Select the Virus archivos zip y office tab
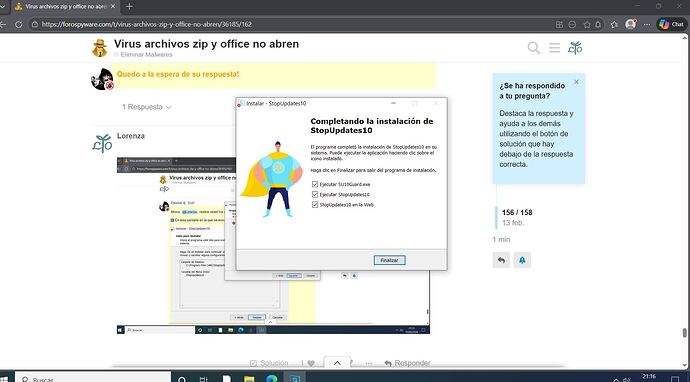The image size is (690, 382). pos(65,7)
